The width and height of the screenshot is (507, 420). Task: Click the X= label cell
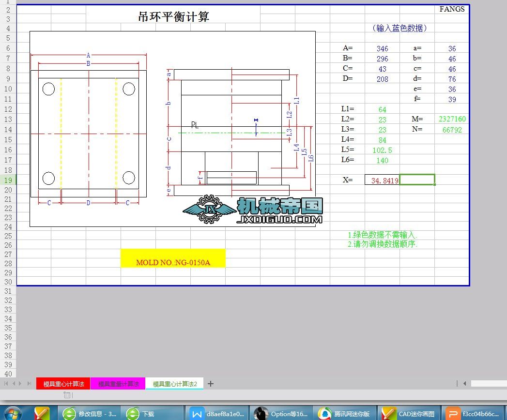click(x=348, y=180)
